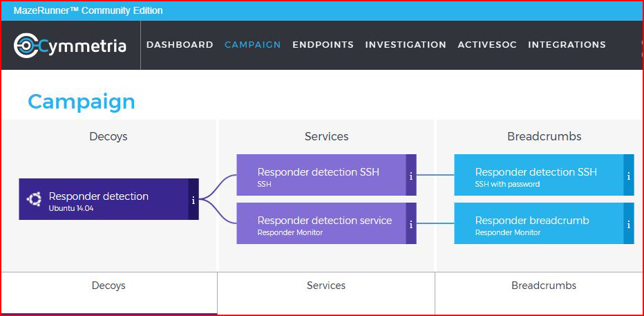Click the Ubuntu icon on decoy card
Screen dimensions: 644x316
[x=34, y=199]
